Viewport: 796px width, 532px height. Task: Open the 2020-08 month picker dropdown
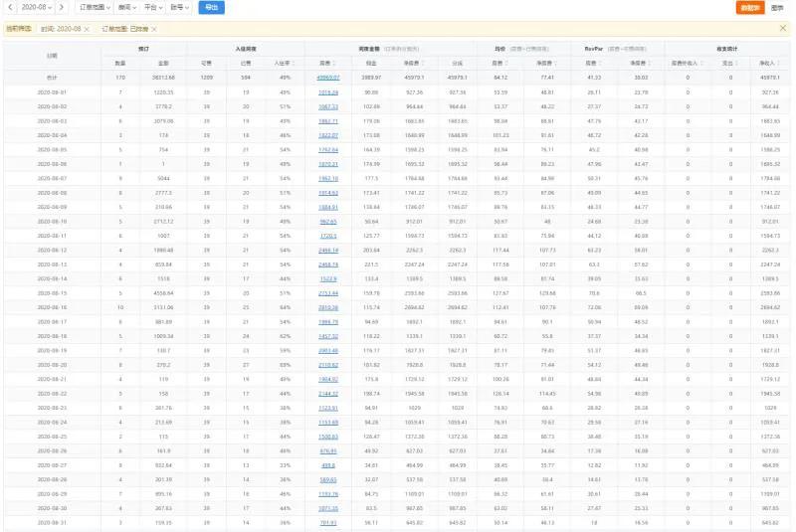pyautogui.click(x=37, y=7)
